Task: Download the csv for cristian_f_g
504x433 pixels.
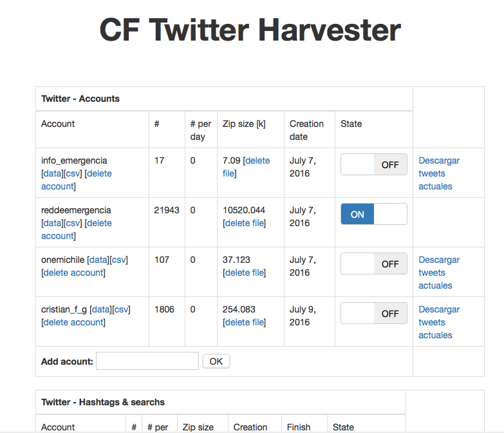Action: click(122, 309)
